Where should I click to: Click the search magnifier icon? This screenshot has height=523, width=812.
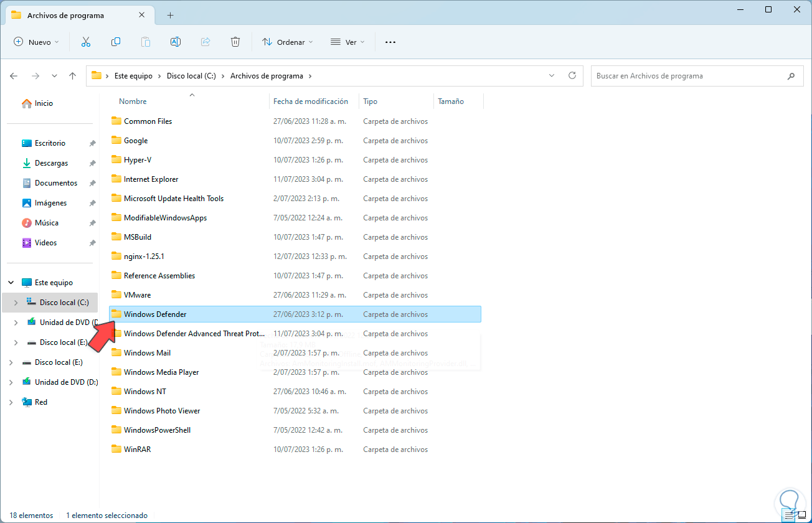point(791,76)
